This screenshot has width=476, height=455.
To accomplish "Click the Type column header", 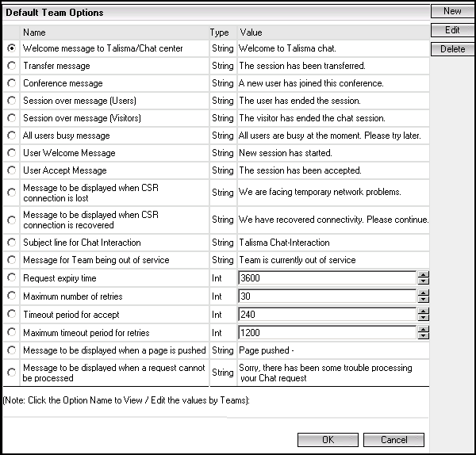I will (219, 32).
